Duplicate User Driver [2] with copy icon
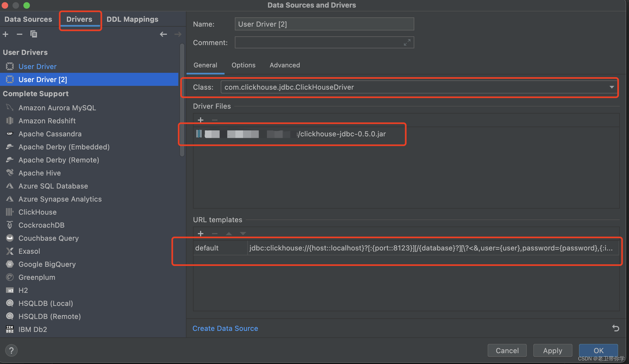The width and height of the screenshot is (629, 364). [33, 34]
